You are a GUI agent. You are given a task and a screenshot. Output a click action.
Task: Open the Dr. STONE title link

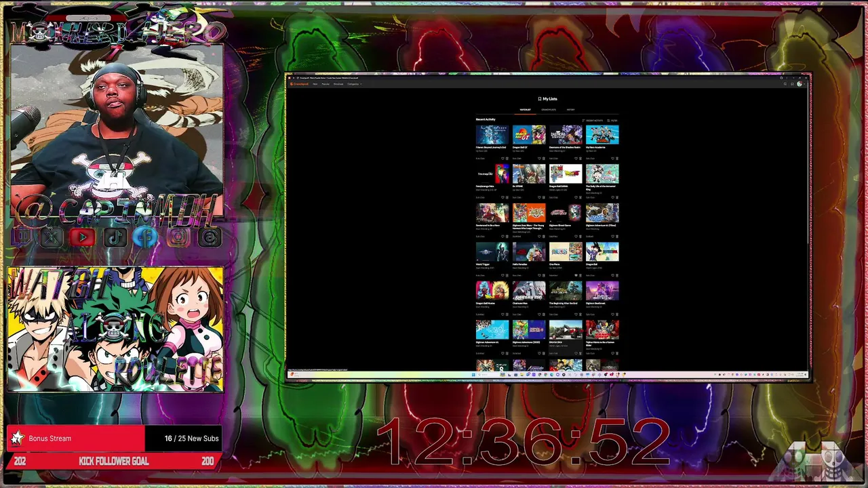(517, 186)
